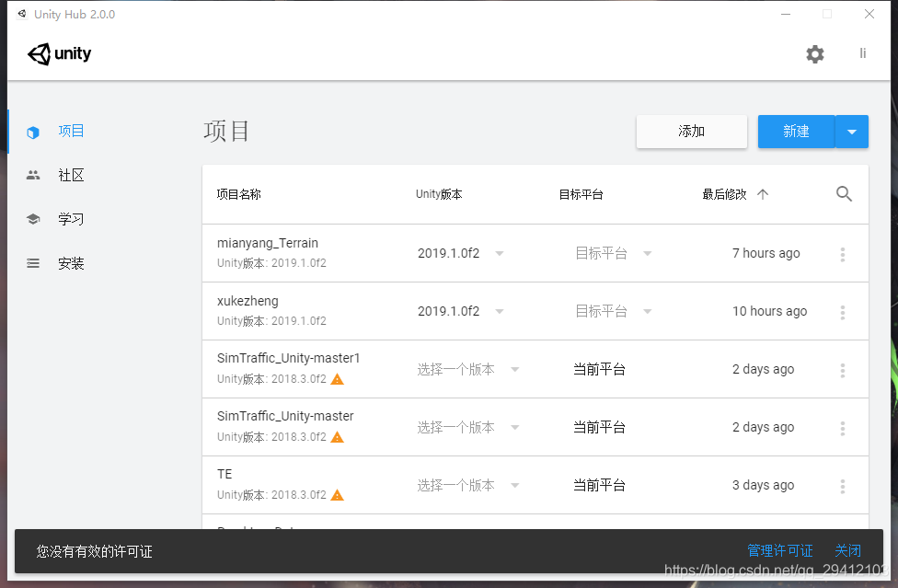Open the xukezheng project
This screenshot has width=898, height=588.
click(x=248, y=301)
